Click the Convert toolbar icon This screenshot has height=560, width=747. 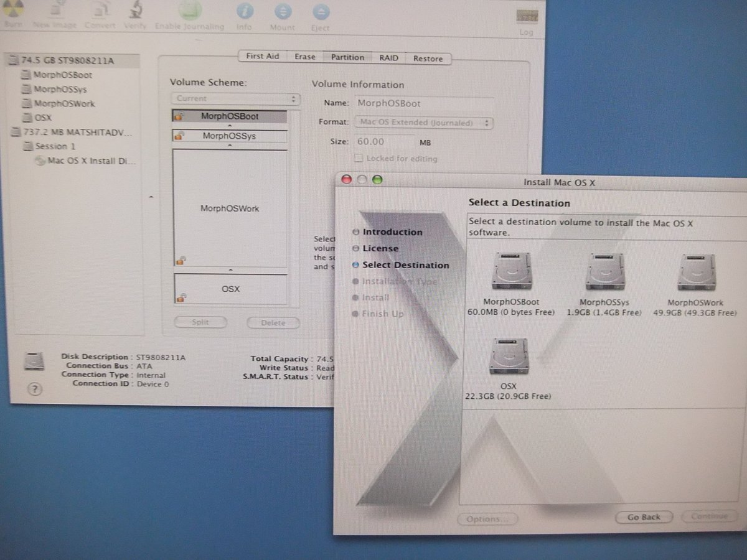[100, 10]
